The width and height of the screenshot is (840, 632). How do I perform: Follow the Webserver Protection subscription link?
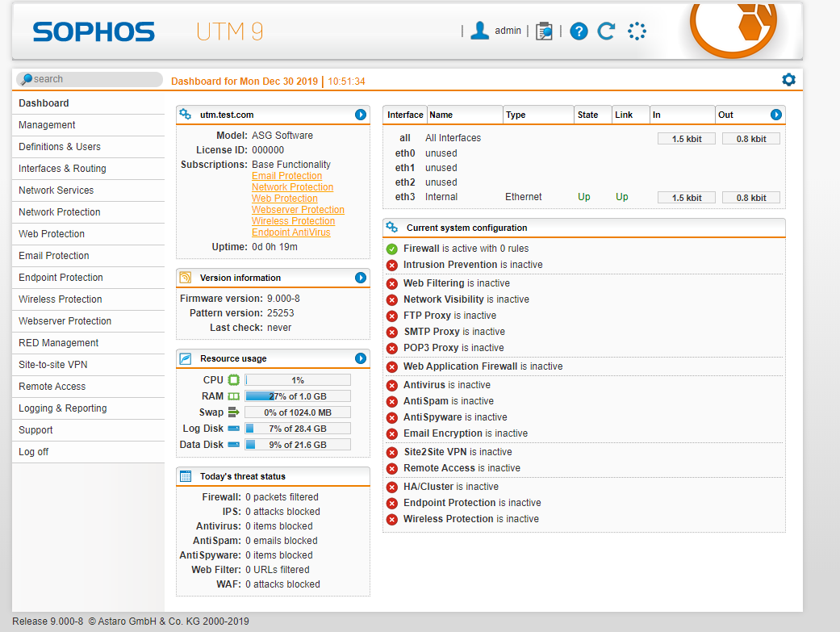pyautogui.click(x=298, y=210)
